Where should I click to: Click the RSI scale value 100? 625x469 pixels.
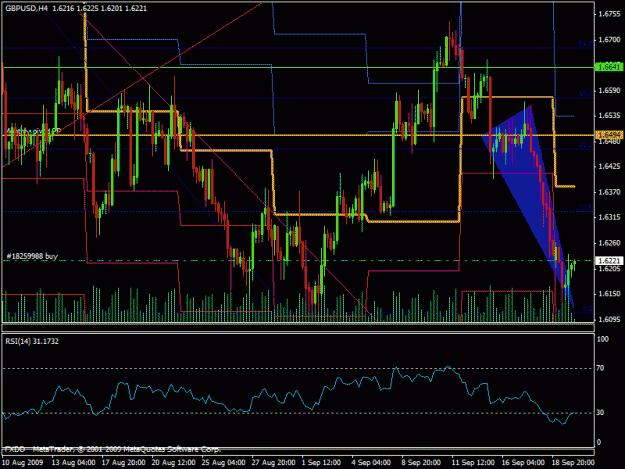click(603, 339)
